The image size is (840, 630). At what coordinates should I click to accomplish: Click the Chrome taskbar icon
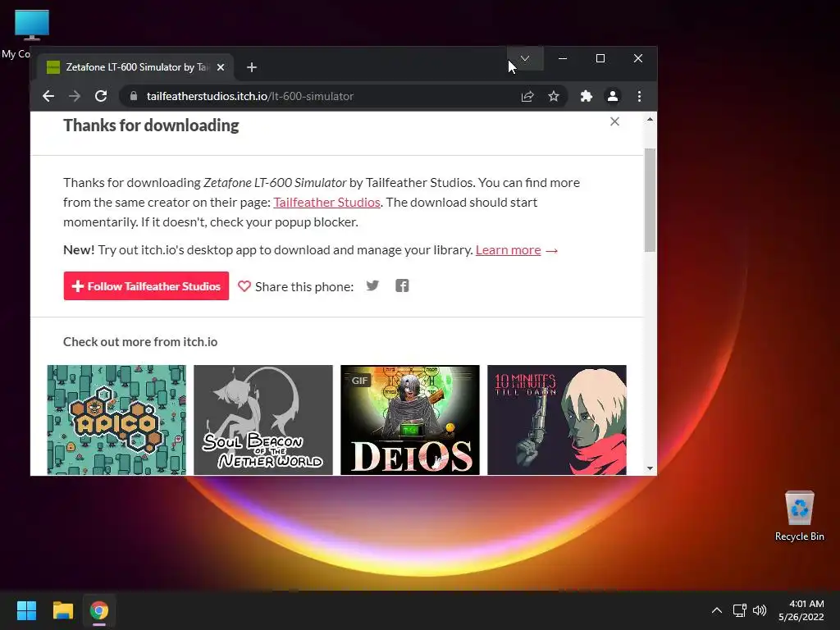point(99,610)
